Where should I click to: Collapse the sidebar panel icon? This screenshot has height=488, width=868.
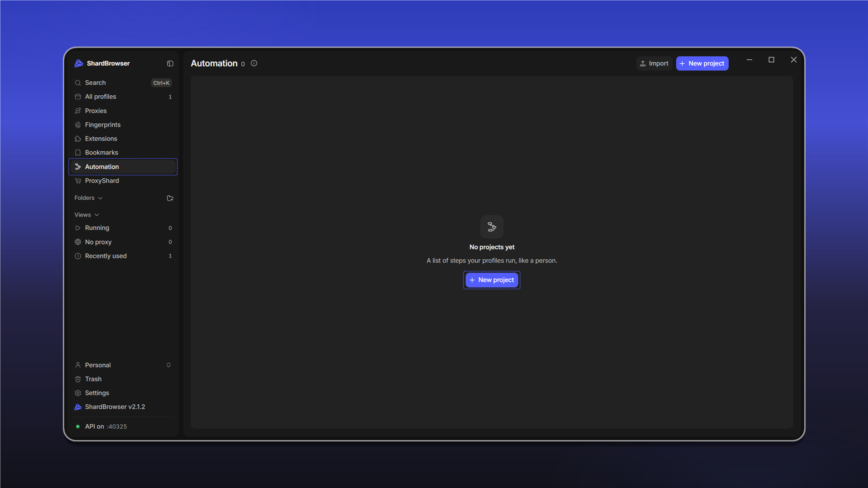[x=170, y=64]
